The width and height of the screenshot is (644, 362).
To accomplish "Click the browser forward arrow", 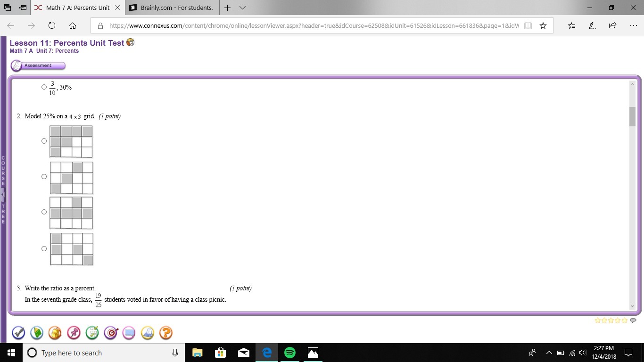I will tap(31, 25).
